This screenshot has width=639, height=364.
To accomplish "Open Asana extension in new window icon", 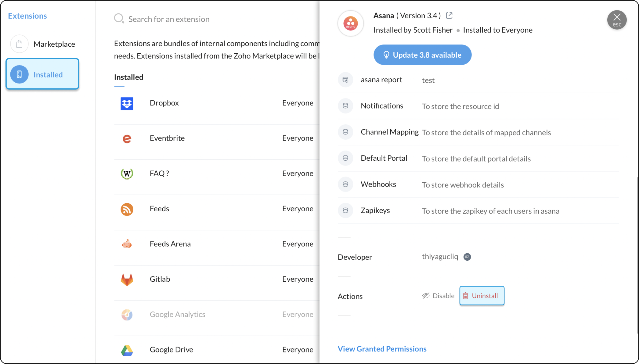I will click(449, 16).
